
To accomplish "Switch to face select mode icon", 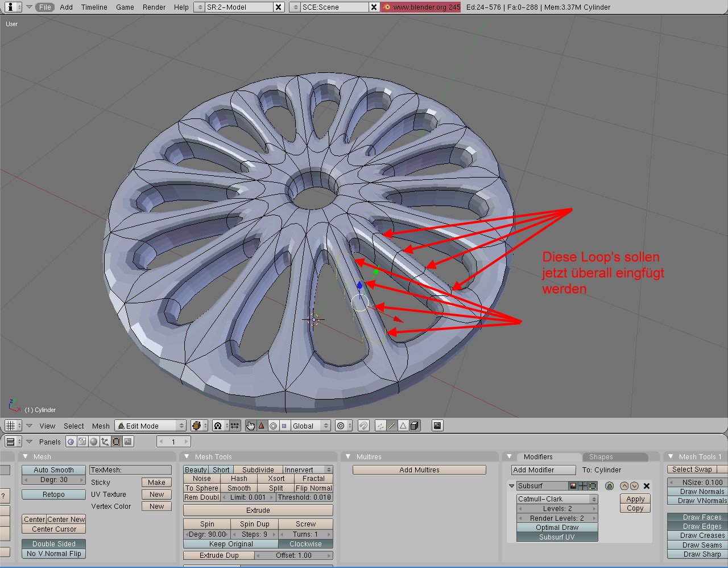I will coord(403,426).
